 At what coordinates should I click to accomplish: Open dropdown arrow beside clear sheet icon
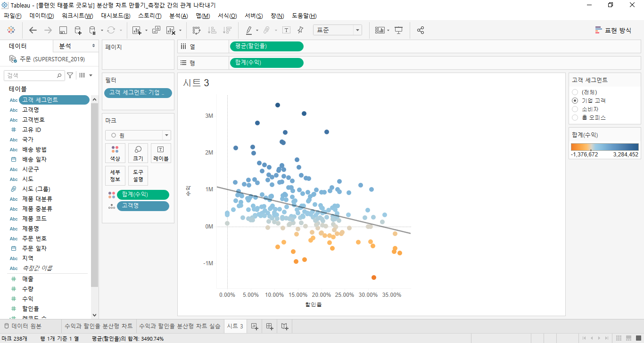(180, 30)
